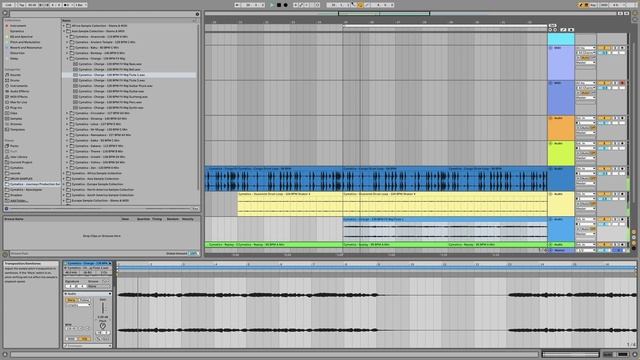Select Instruments in the browser Categories
Screen dimensions: 640x360
pyautogui.click(x=19, y=86)
